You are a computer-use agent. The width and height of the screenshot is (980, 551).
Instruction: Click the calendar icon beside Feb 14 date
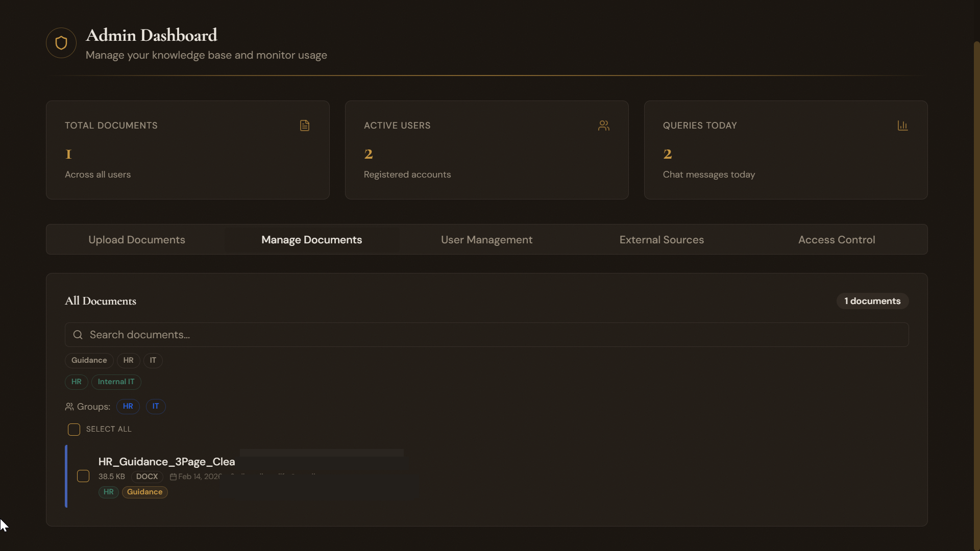[174, 476]
